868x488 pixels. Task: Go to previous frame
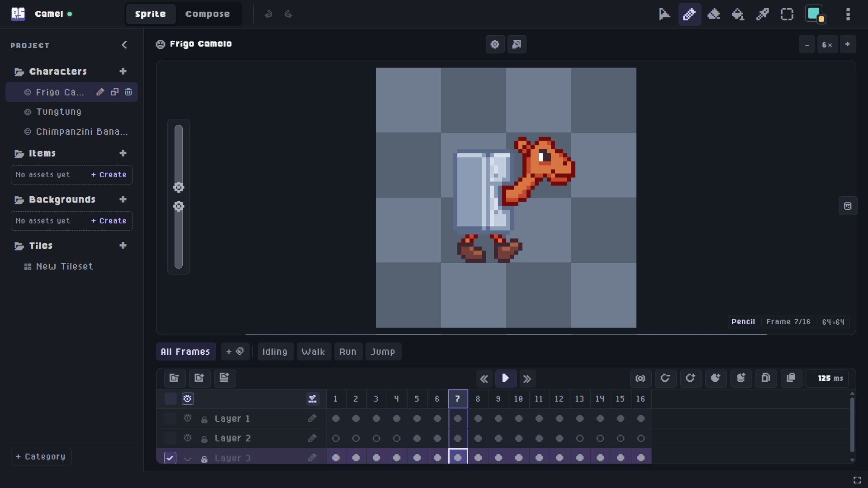[x=484, y=379]
